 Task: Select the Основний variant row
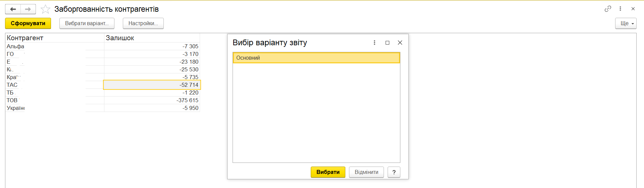pyautogui.click(x=316, y=58)
